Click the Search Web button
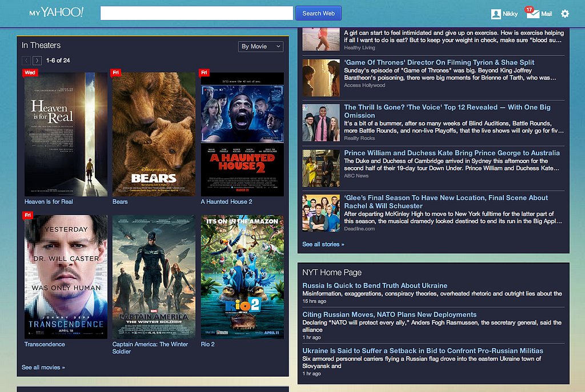The height and width of the screenshot is (392, 585). (x=318, y=13)
